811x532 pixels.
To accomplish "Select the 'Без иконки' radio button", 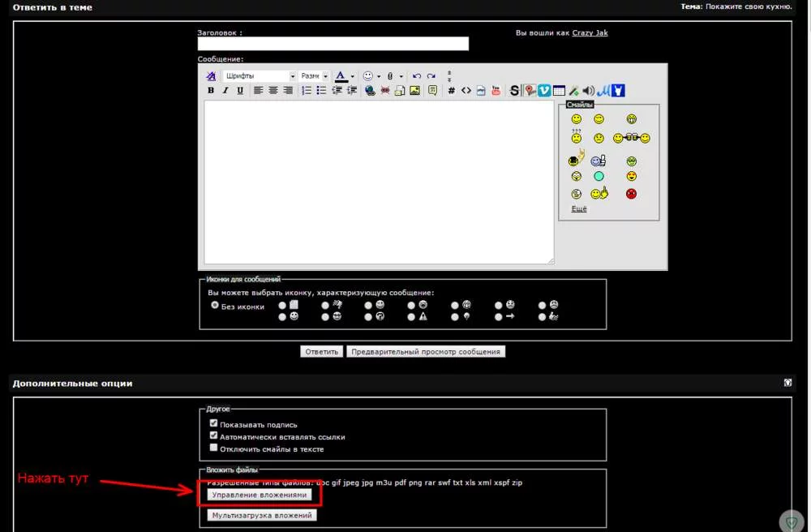I will [215, 306].
